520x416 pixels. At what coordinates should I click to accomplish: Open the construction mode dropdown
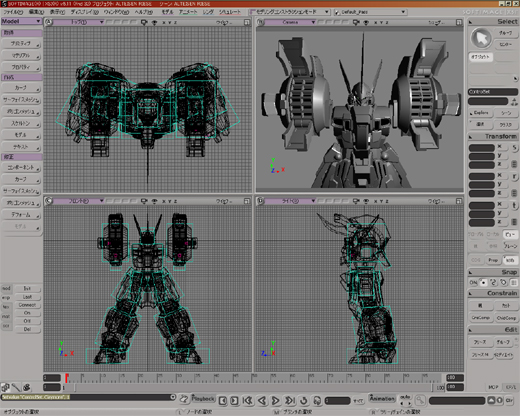[x=290, y=12]
